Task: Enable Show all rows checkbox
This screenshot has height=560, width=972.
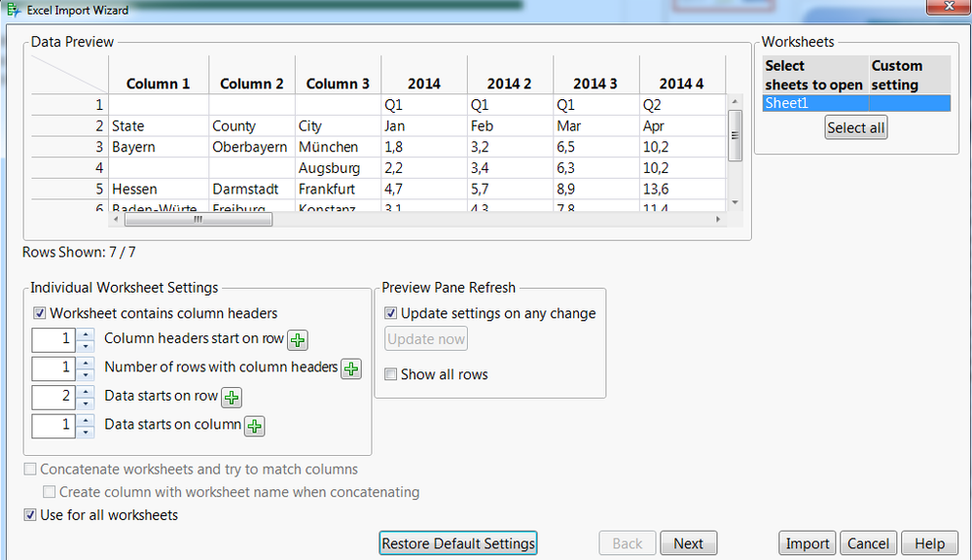Action: (x=390, y=374)
